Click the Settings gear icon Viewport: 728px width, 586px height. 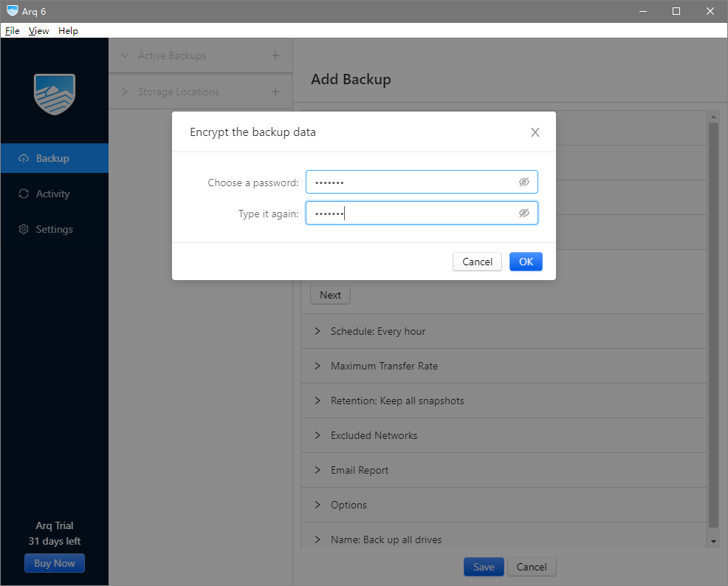(x=24, y=229)
